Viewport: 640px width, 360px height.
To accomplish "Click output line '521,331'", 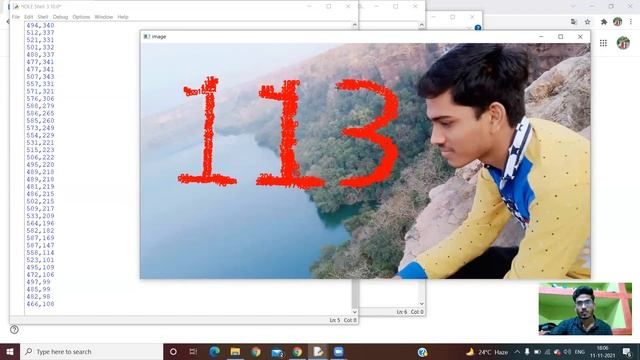I will tap(40, 40).
